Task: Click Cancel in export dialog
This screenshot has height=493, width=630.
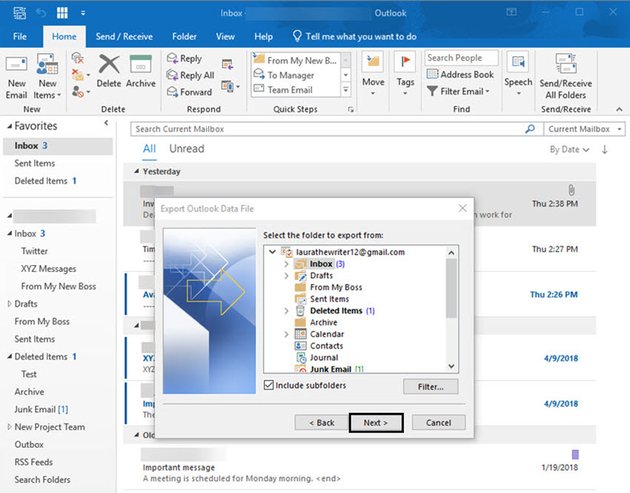Action: pyautogui.click(x=438, y=423)
